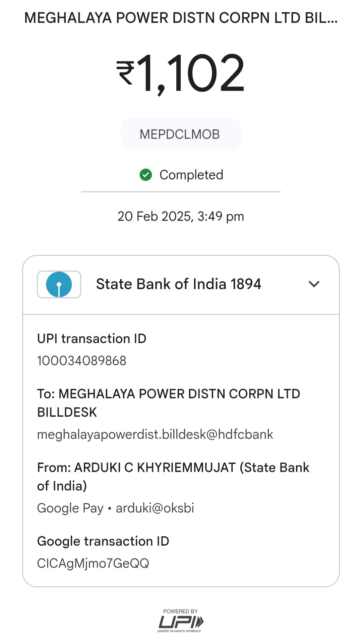Click the UPI transaction ID label

(x=92, y=339)
